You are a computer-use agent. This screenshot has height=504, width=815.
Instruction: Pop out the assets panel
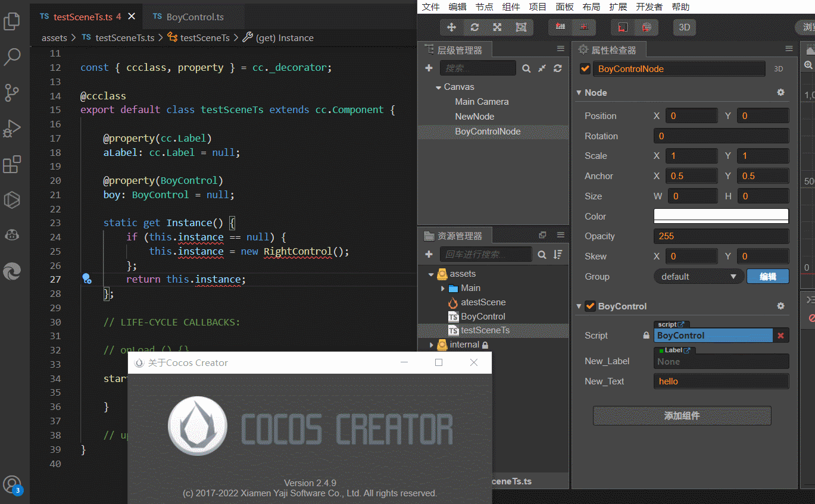(x=542, y=235)
